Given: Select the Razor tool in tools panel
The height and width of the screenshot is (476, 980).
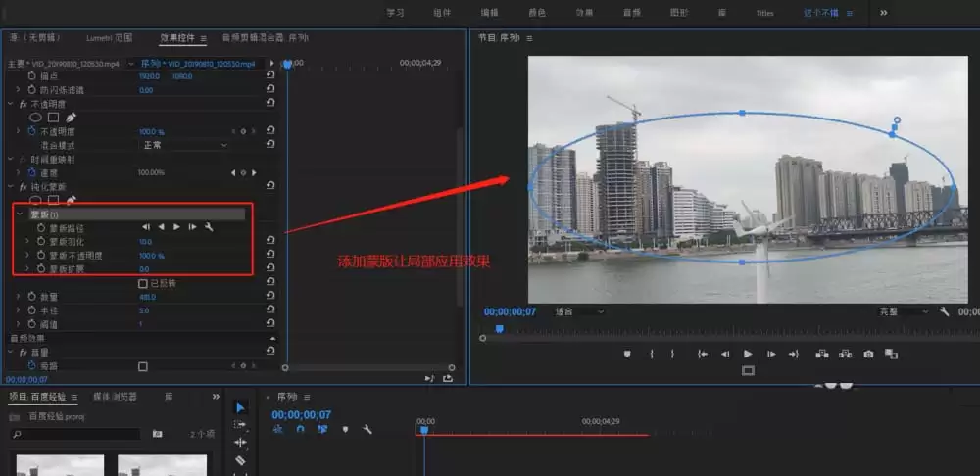Looking at the screenshot, I should click(x=241, y=461).
